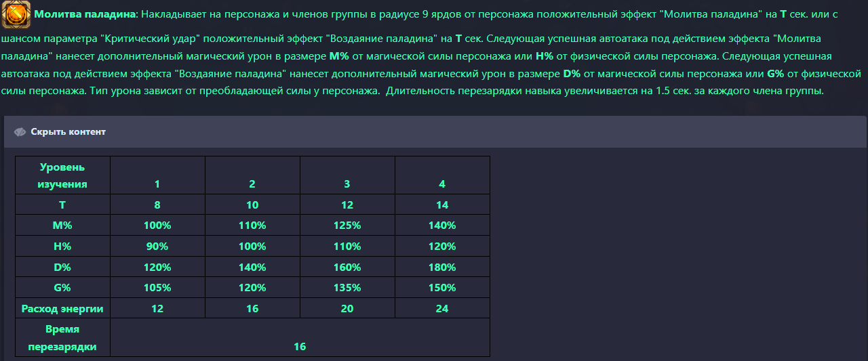Click the D% row label cell
Screen dimensions: 868x361
62,267
